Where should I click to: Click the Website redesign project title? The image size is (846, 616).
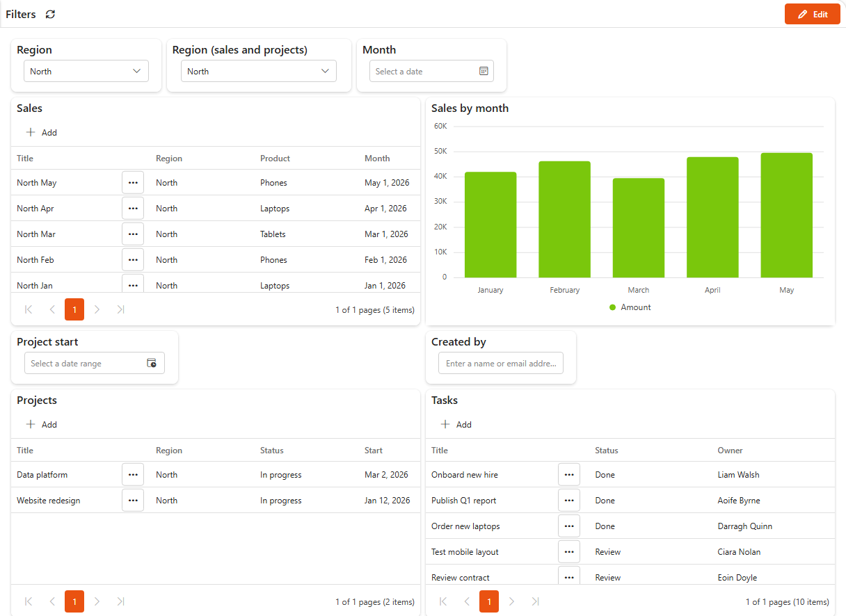point(48,501)
